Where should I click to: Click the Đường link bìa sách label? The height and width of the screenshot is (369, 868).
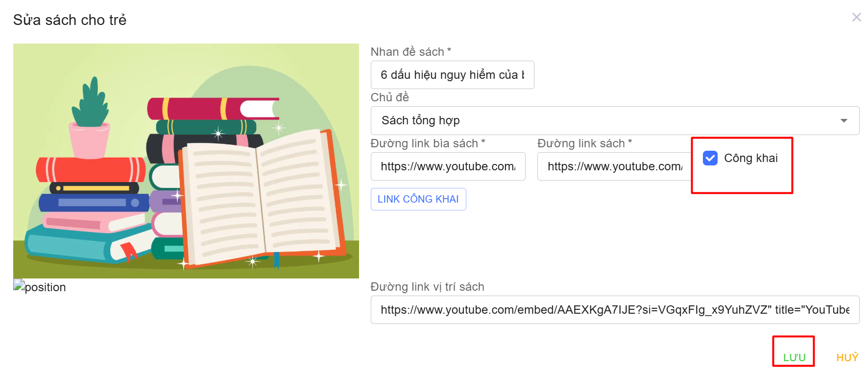pos(428,143)
